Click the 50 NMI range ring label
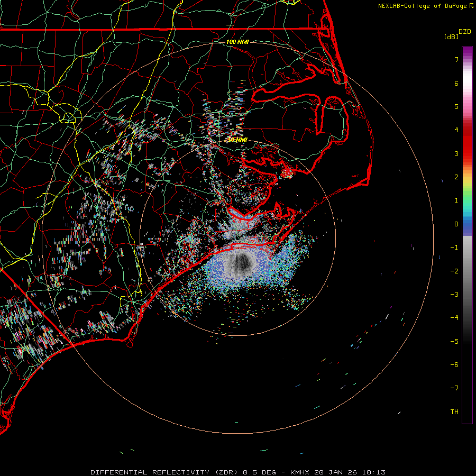This screenshot has height=476, width=476. click(237, 140)
